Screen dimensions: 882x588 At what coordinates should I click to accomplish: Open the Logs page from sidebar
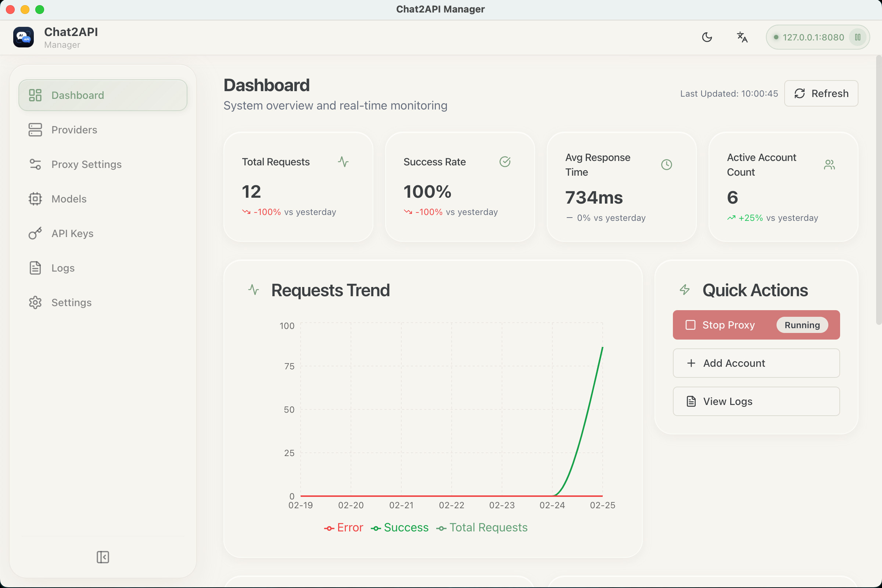point(63,268)
